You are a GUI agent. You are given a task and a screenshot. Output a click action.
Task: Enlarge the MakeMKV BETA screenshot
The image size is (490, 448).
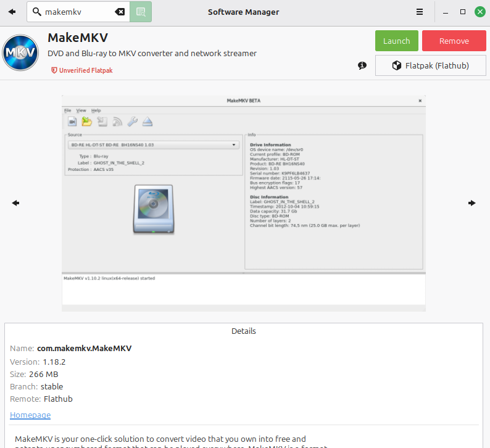click(244, 203)
